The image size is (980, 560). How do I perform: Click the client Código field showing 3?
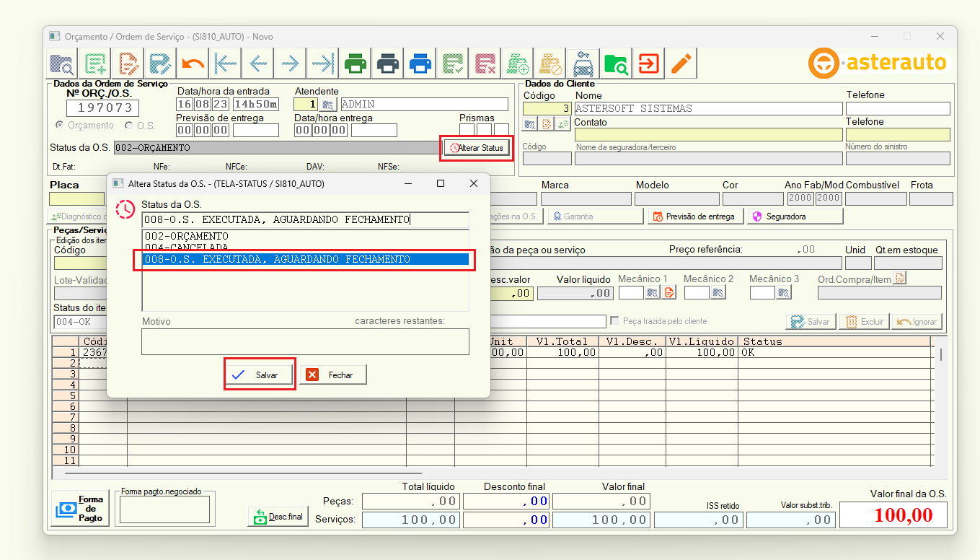click(x=547, y=109)
